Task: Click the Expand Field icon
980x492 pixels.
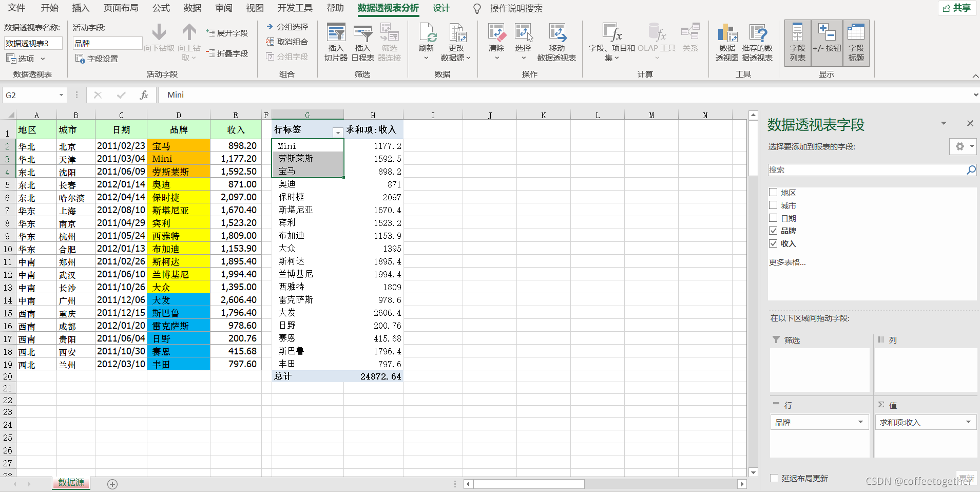Action: [x=210, y=32]
